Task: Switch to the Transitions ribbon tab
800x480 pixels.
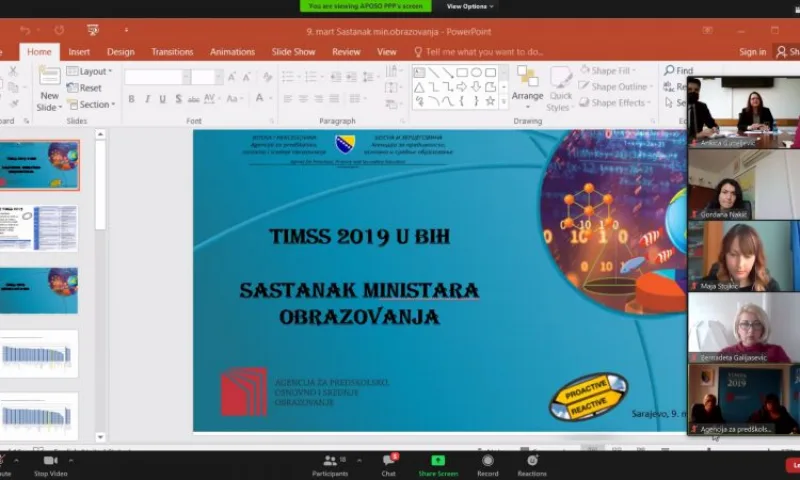Action: coord(172,52)
